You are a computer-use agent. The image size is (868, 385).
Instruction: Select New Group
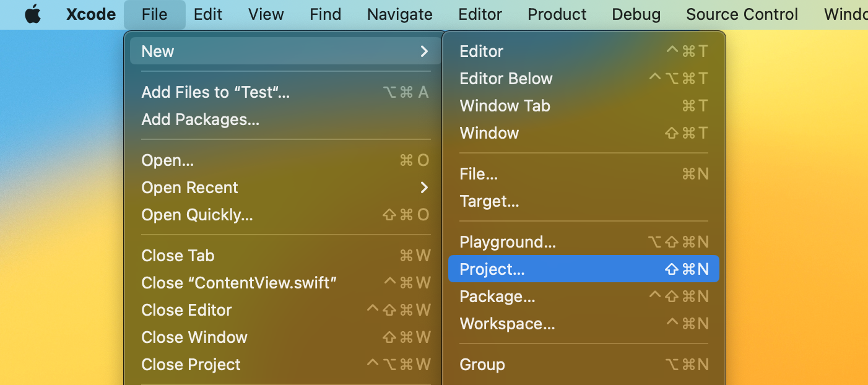click(x=584, y=365)
